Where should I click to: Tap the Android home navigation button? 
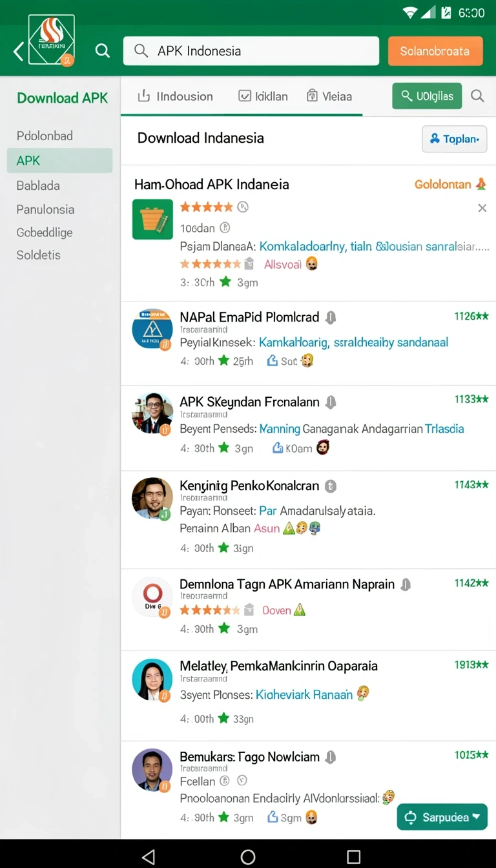[x=248, y=856]
